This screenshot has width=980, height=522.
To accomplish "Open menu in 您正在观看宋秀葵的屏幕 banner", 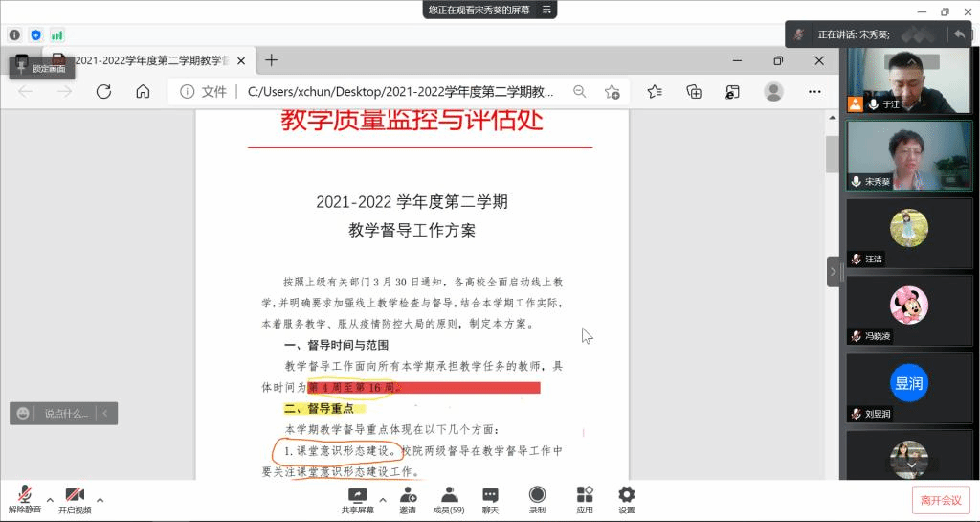I will click(x=546, y=10).
